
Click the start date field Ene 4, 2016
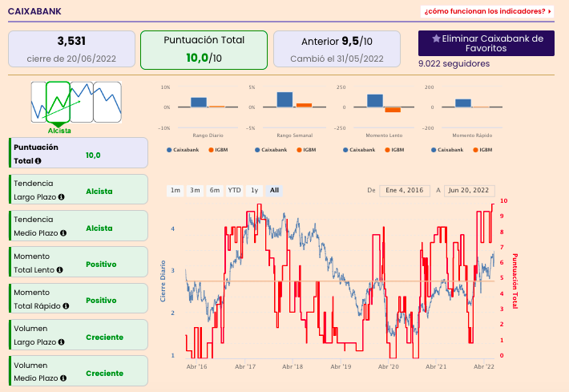point(405,191)
